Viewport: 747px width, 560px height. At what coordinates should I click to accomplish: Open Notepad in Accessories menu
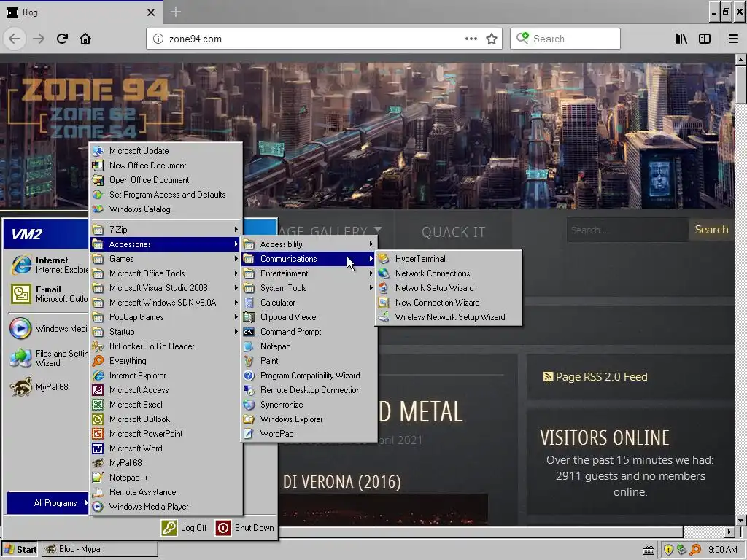coord(309,346)
